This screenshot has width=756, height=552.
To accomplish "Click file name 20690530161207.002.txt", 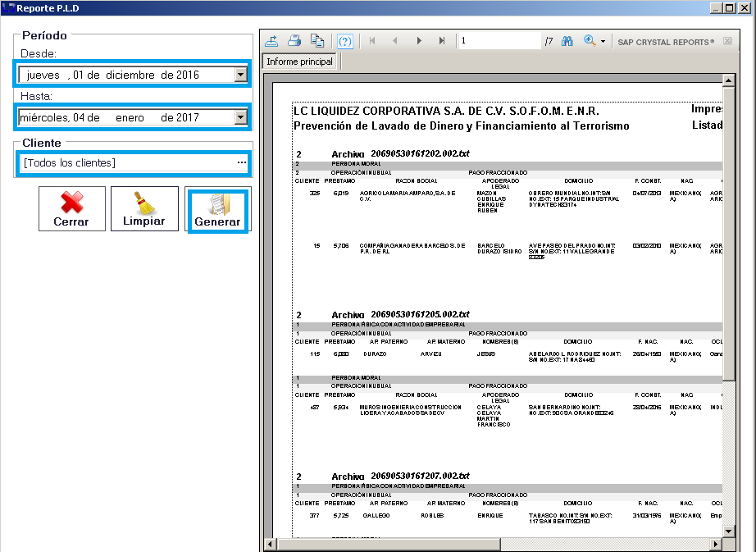I will (420, 476).
